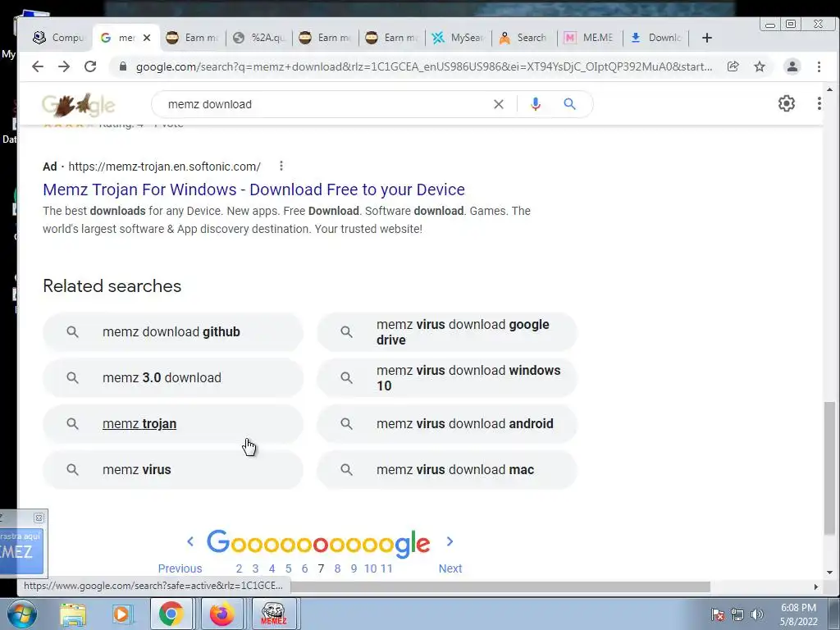Share this page from the address bar
Image resolution: width=840 pixels, height=630 pixels.
(x=733, y=66)
